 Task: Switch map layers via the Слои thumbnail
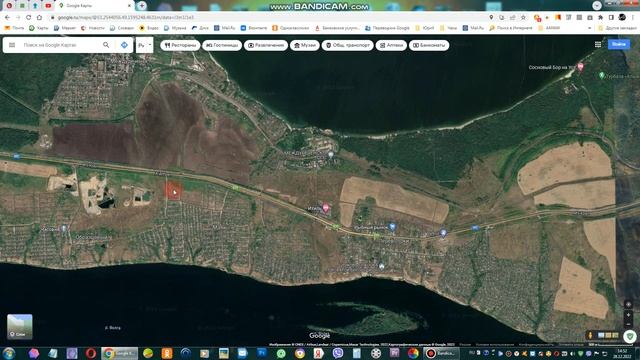pyautogui.click(x=20, y=326)
